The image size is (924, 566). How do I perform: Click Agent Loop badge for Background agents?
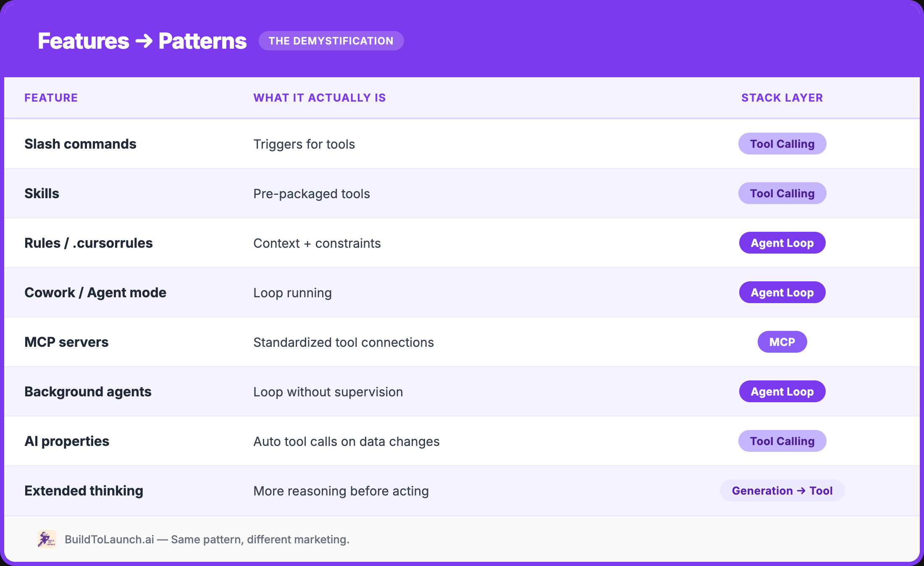(x=782, y=392)
